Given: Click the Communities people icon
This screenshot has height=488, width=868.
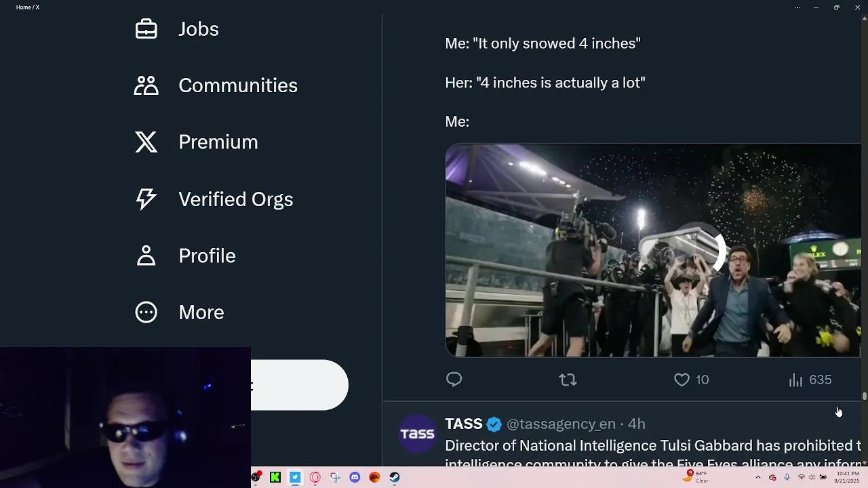Looking at the screenshot, I should pyautogui.click(x=146, y=85).
